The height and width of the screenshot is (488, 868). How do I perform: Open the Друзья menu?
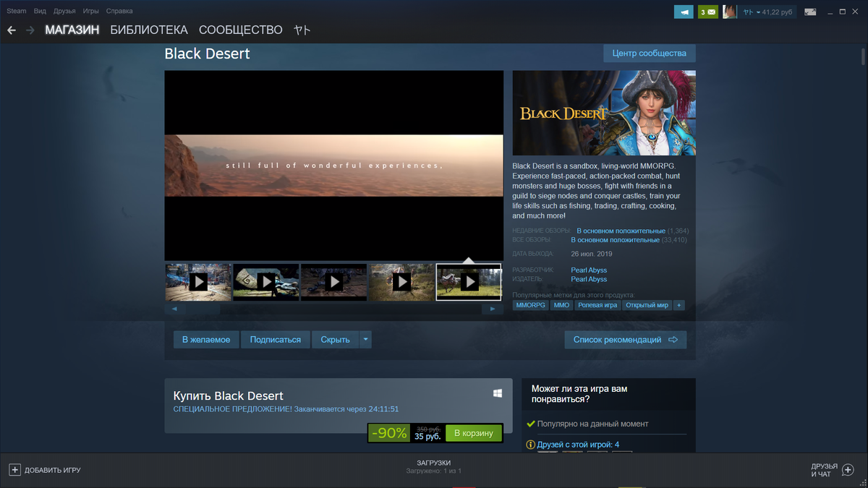coord(64,12)
